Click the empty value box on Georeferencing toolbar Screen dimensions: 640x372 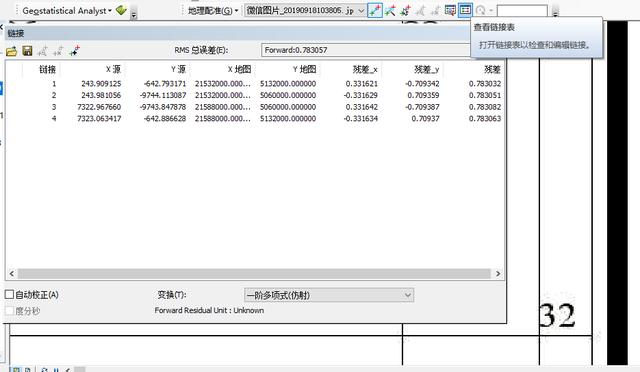pos(522,11)
